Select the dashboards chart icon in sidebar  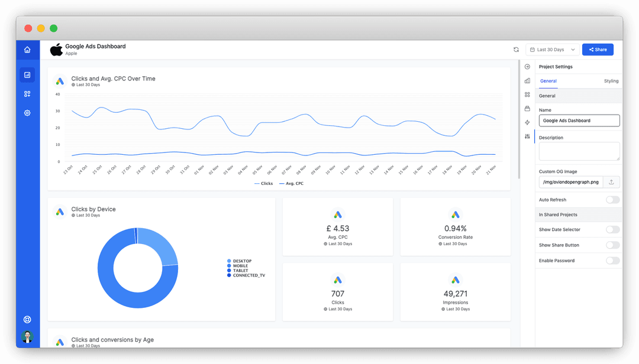(27, 75)
